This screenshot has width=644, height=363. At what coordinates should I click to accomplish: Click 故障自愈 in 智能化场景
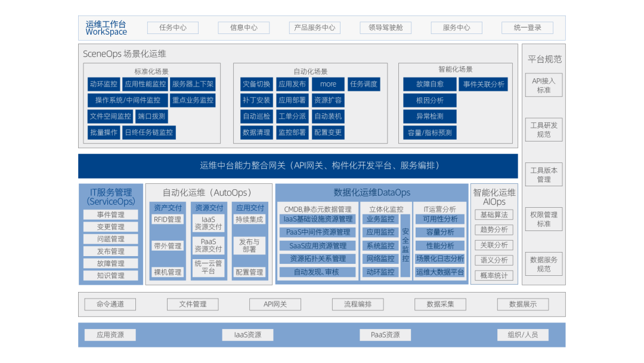point(429,84)
